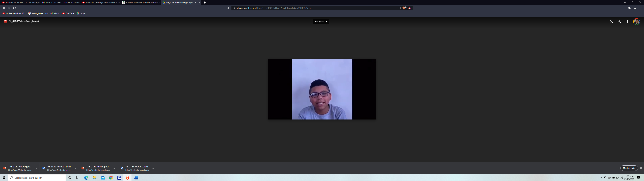The width and height of the screenshot is (644, 181).
Task: Switch to the Chopin Relaxing Classical Music tab
Action: tap(101, 3)
